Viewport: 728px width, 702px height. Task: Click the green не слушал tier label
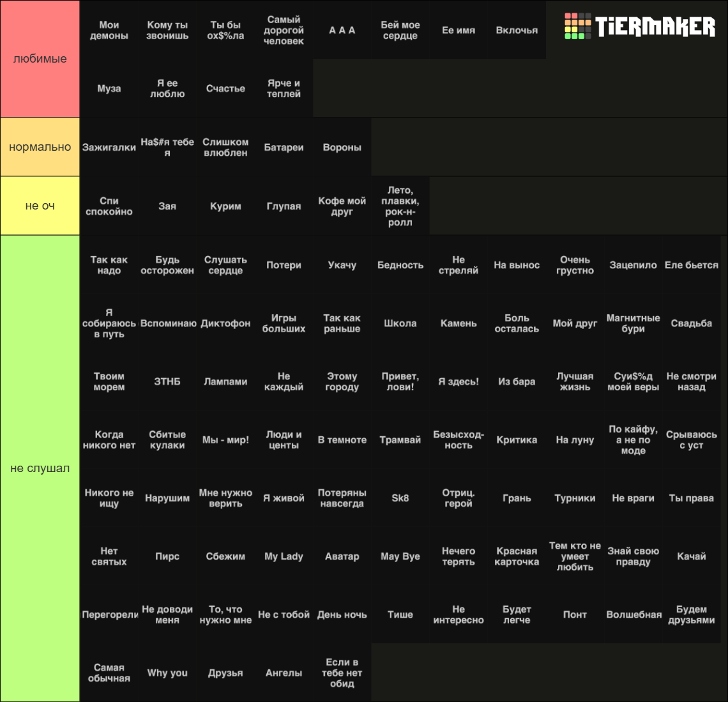(40, 468)
